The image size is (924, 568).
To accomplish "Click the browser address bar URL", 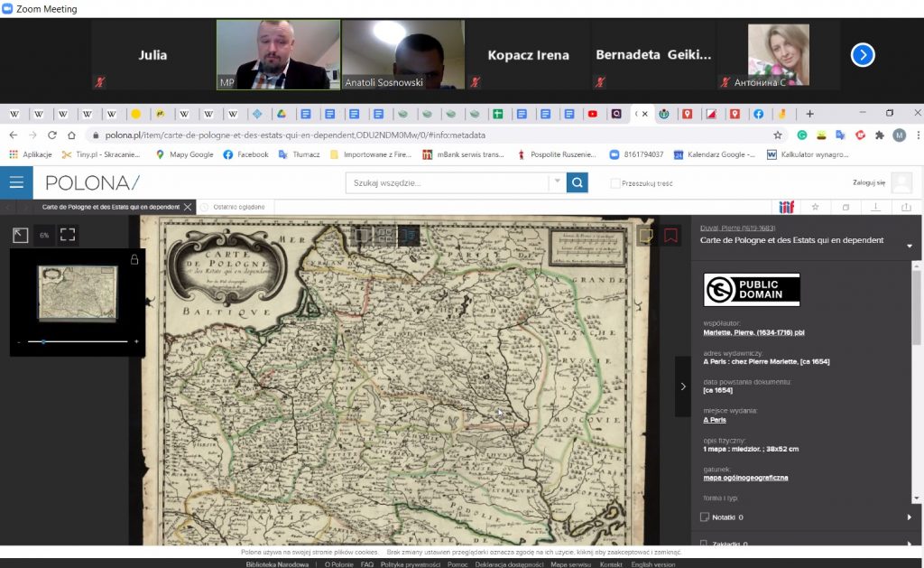I will [x=295, y=135].
